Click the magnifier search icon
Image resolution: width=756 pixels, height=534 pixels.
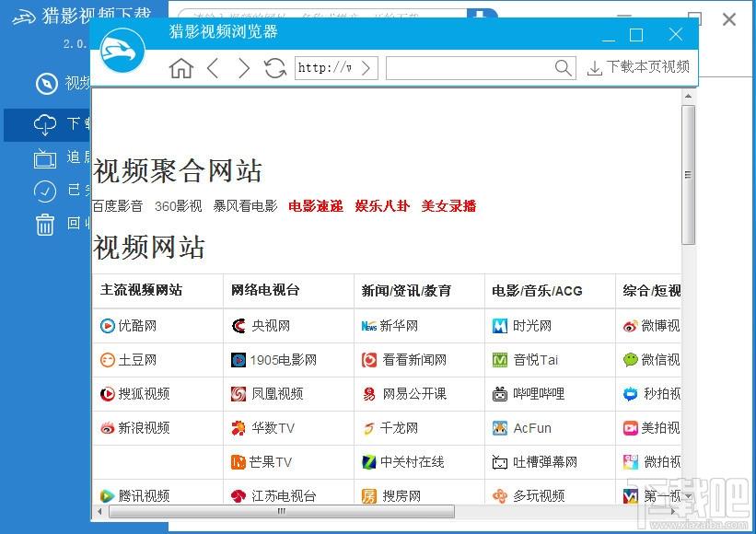pyautogui.click(x=563, y=68)
